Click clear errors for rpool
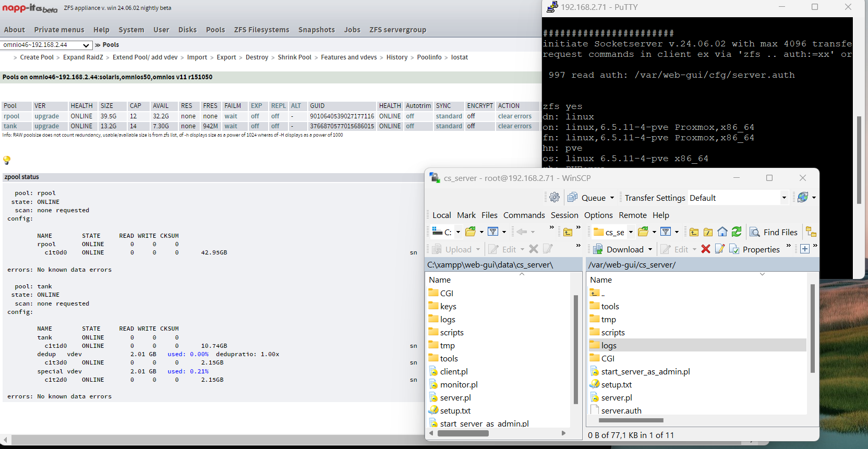Image resolution: width=868 pixels, height=449 pixels. click(514, 116)
